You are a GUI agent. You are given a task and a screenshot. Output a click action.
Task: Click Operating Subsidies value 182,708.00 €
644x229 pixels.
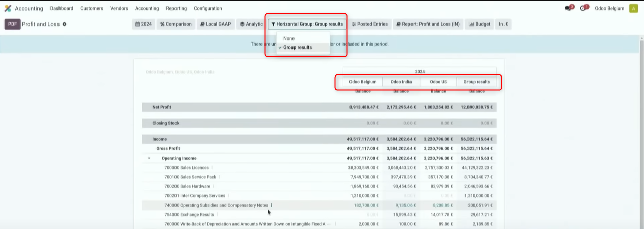pyautogui.click(x=366, y=205)
